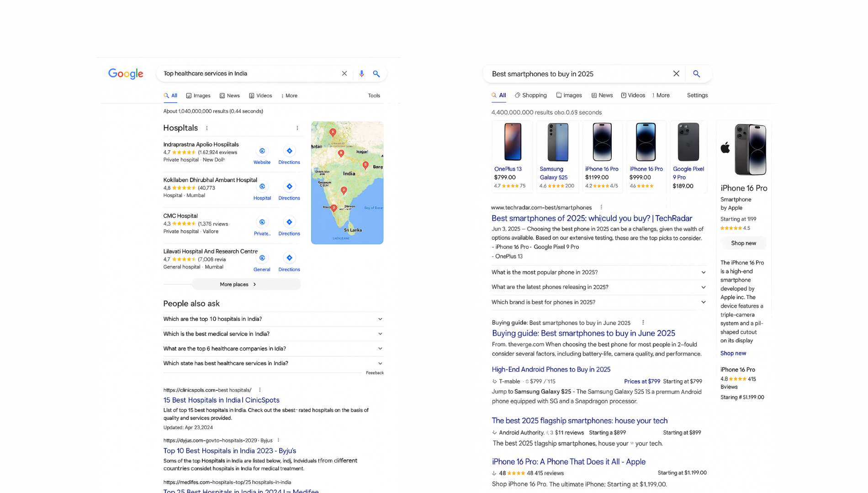Get Directions to Lilavati Hospital And Research Centre

point(289,258)
